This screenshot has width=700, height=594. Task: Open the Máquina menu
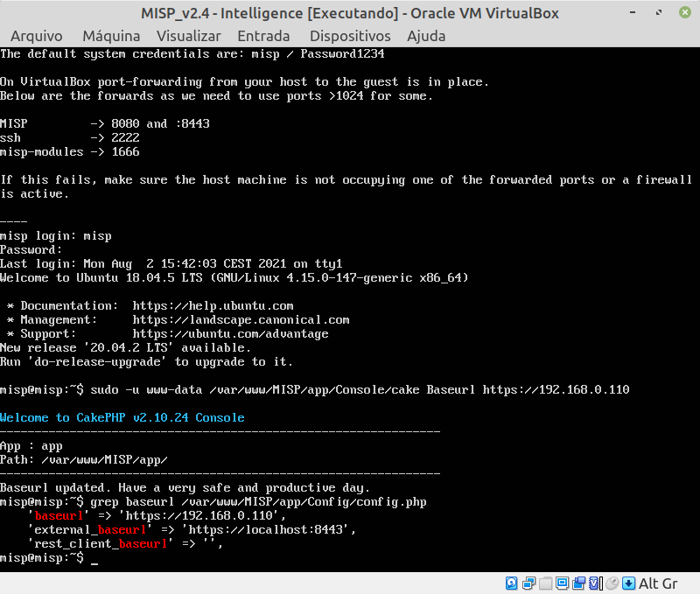(111, 36)
